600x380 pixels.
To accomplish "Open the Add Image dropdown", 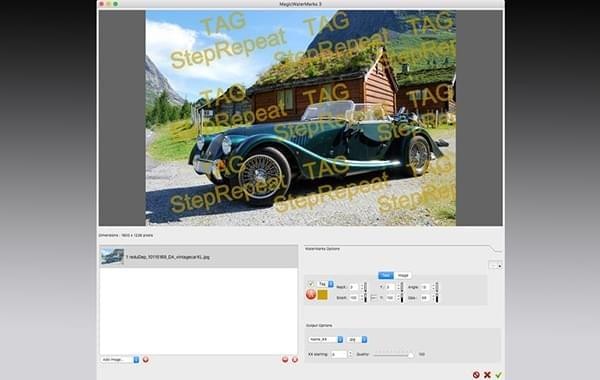I will 120,360.
